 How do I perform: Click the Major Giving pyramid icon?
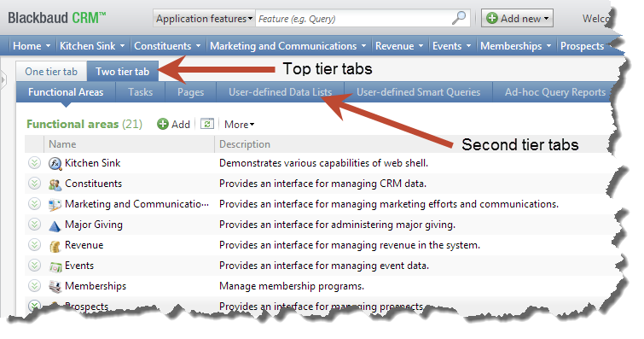(x=55, y=225)
